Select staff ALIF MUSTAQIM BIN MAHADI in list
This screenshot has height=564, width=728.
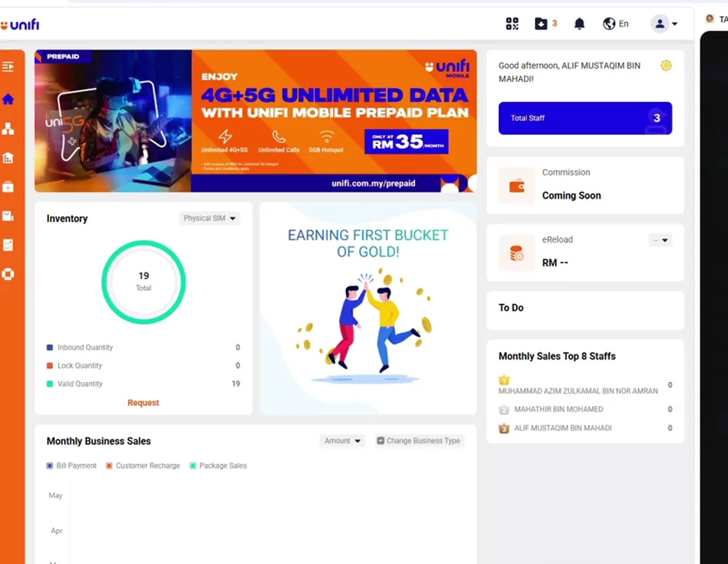coord(563,428)
